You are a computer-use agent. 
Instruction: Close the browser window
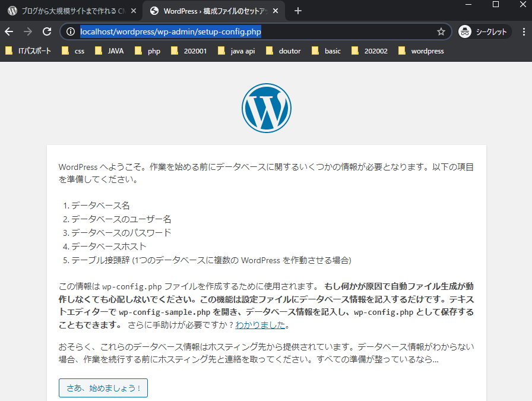tap(523, 4)
